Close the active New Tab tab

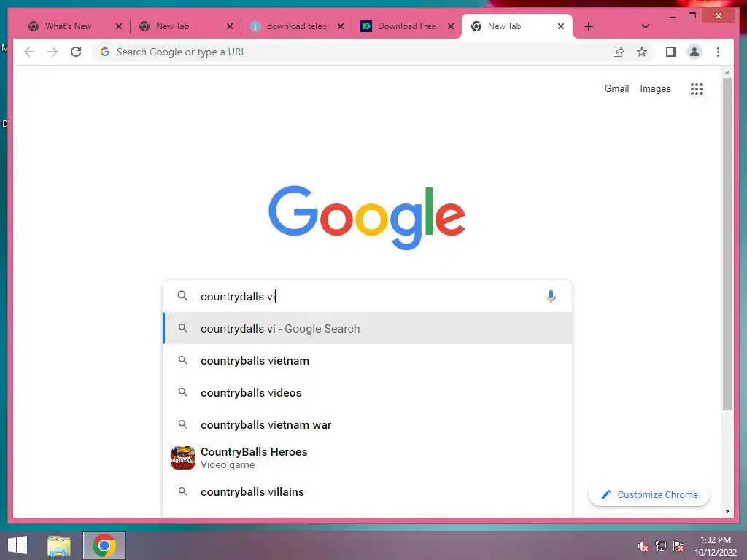pyautogui.click(x=561, y=26)
